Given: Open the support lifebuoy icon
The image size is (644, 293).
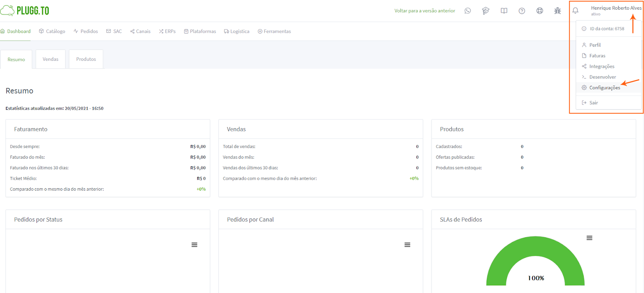Looking at the screenshot, I should coord(539,11).
